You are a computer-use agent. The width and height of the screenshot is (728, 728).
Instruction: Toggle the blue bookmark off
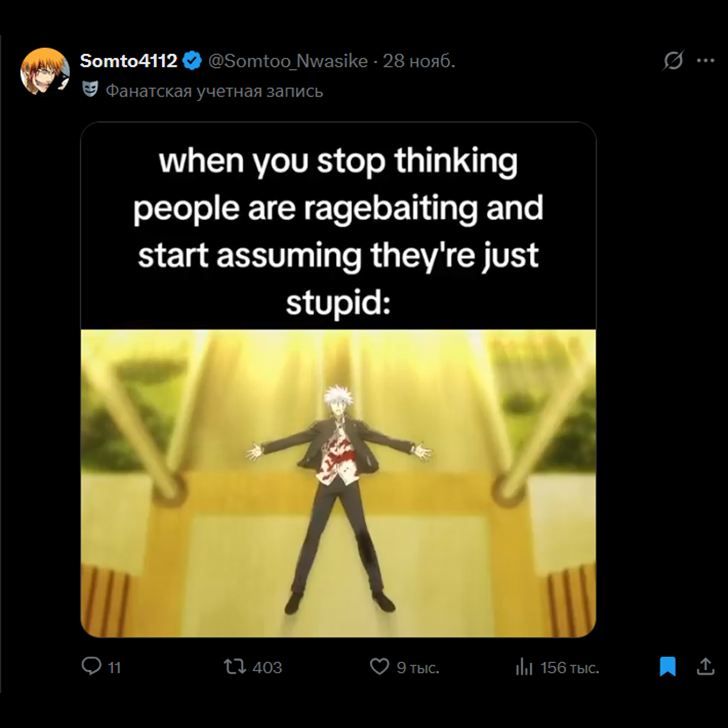point(667,666)
